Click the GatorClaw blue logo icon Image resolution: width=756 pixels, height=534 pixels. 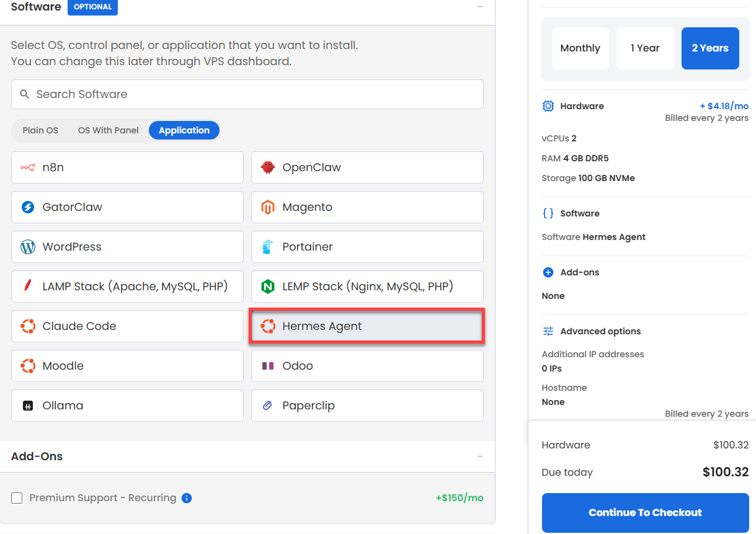coord(27,207)
